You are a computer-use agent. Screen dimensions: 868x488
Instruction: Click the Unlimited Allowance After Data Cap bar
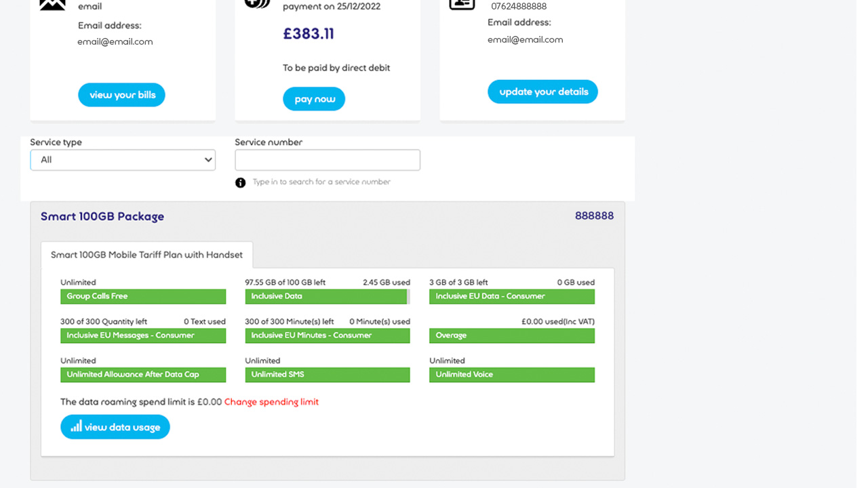tap(143, 375)
